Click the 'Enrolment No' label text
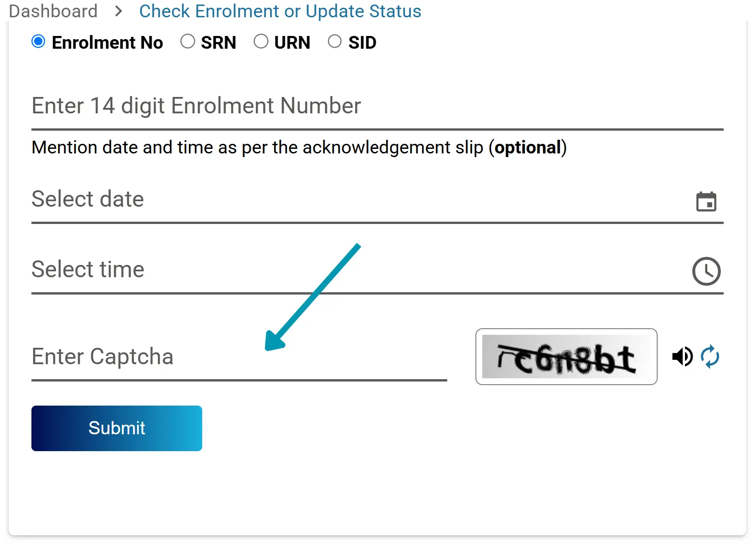 107,43
